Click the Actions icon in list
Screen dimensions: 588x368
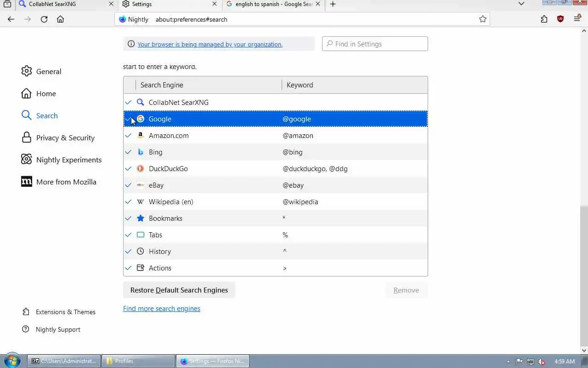coord(141,268)
